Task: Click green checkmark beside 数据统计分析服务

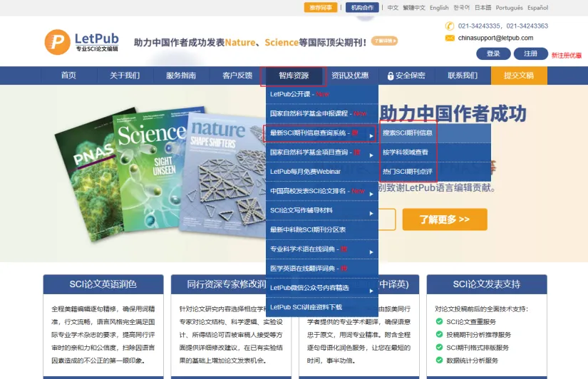Action: coord(439,360)
